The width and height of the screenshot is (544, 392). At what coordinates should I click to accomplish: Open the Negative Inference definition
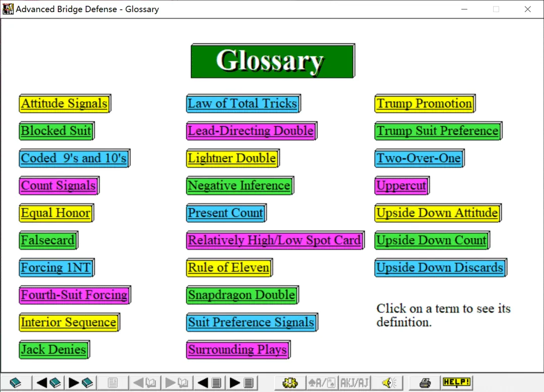pyautogui.click(x=240, y=185)
